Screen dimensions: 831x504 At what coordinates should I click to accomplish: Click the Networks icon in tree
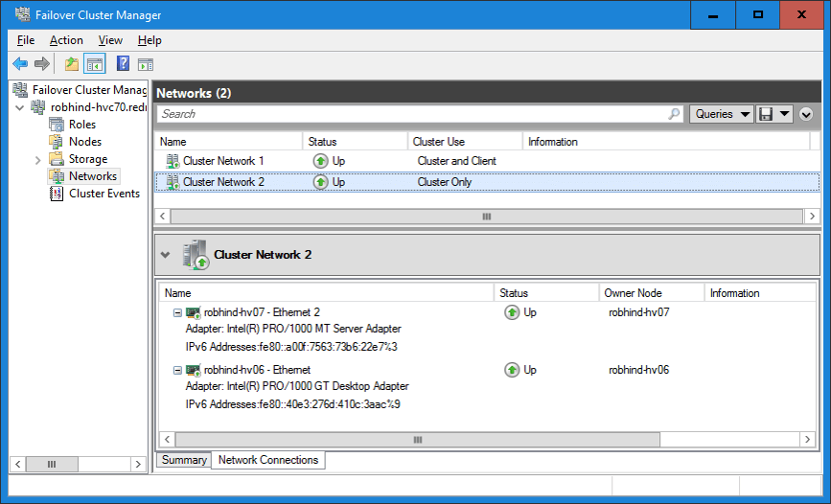(x=57, y=176)
